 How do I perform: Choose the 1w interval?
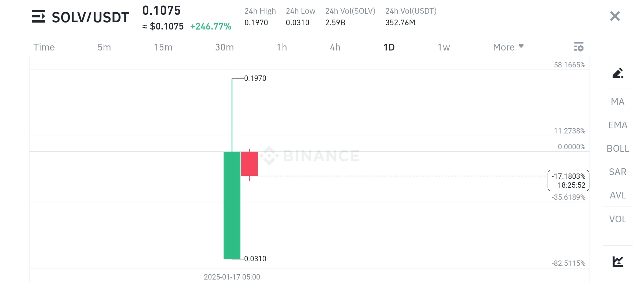pos(444,47)
